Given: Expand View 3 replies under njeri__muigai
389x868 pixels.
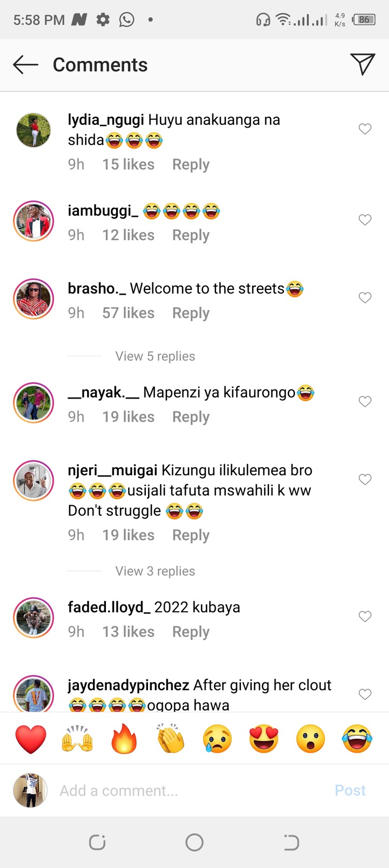Looking at the screenshot, I should pyautogui.click(x=155, y=571).
